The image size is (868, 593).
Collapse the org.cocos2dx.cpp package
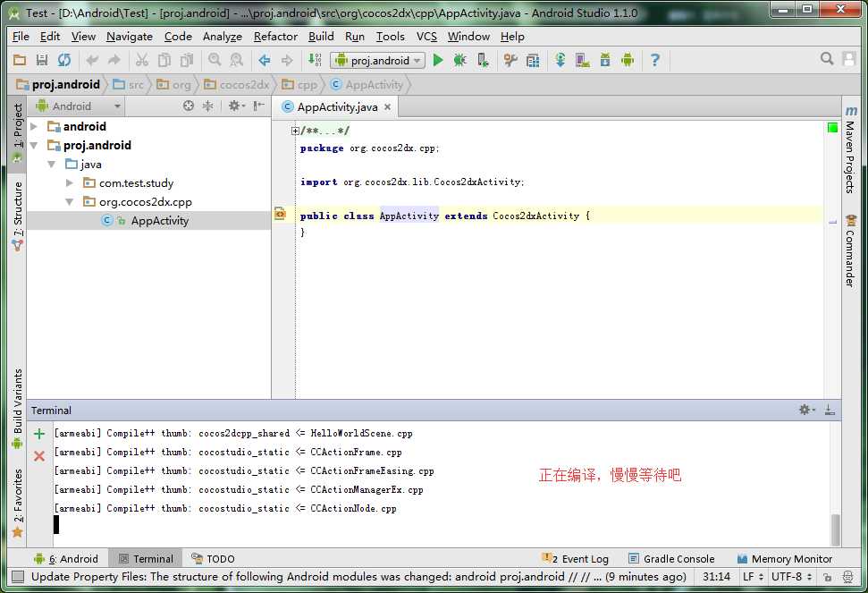(69, 202)
